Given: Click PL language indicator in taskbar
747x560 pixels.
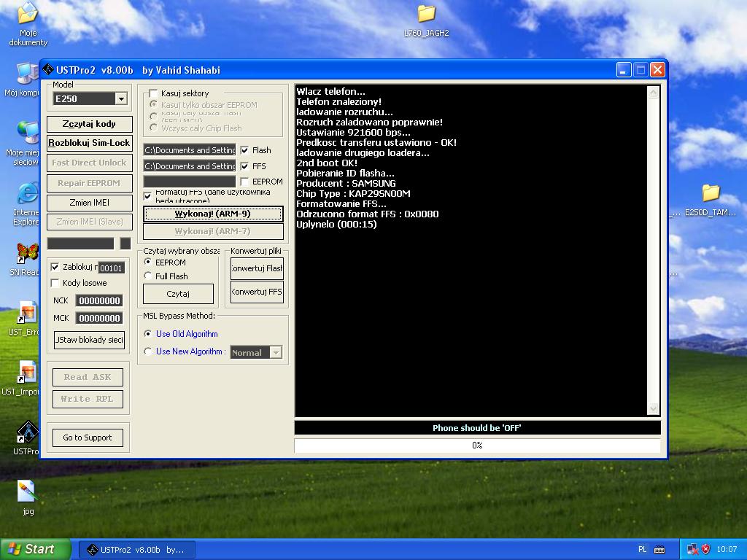Looking at the screenshot, I should pos(642,549).
